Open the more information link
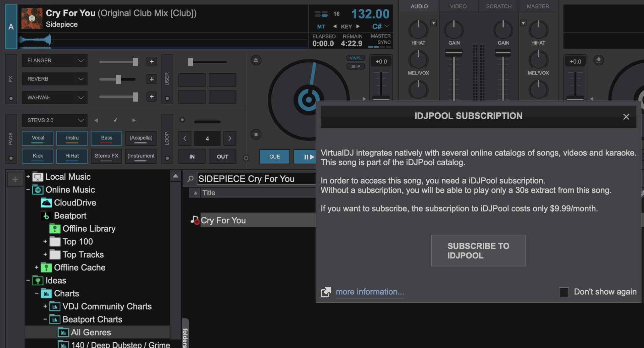Image resolution: width=644 pixels, height=348 pixels. coord(369,292)
